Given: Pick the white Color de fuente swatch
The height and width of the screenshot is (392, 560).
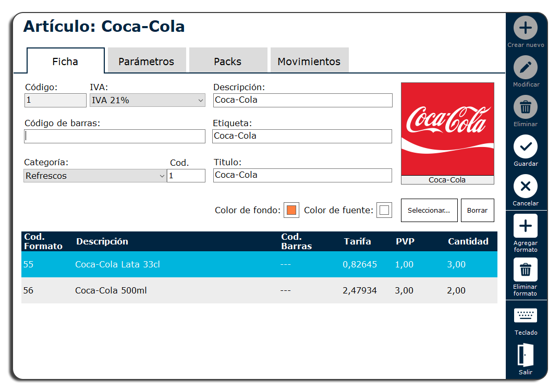Looking at the screenshot, I should click(384, 210).
